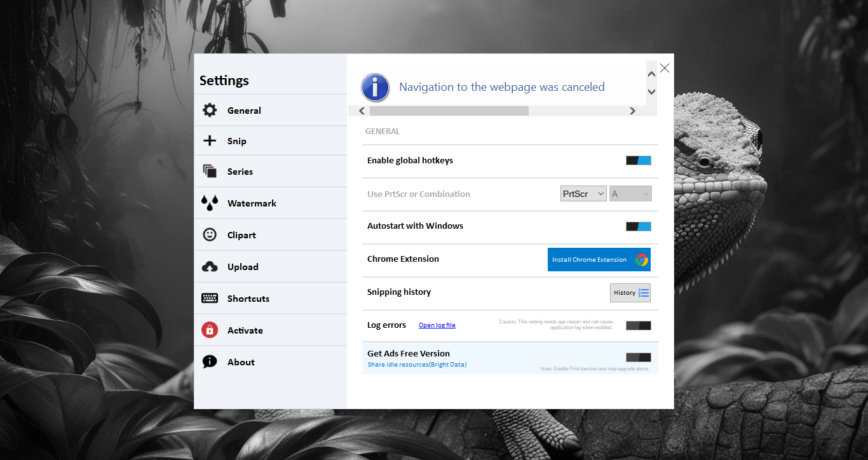Click the Upload cloud icon

coord(210,267)
